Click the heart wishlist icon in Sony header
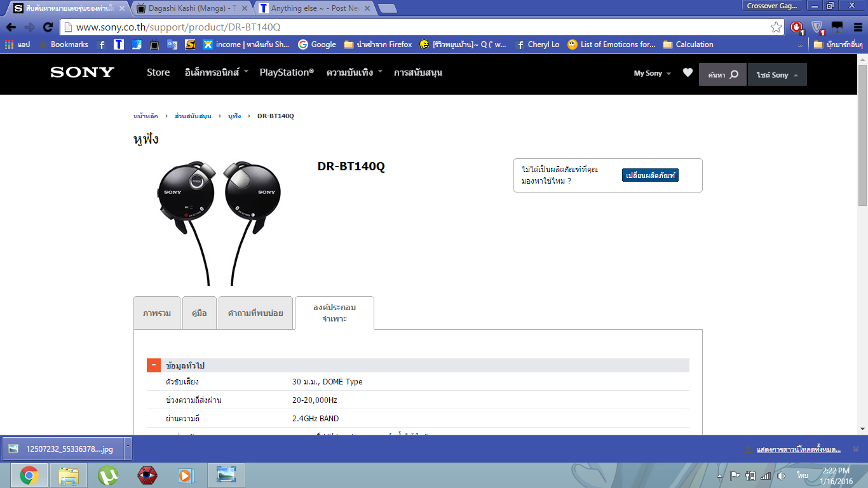Image resolution: width=868 pixels, height=488 pixels. click(688, 73)
